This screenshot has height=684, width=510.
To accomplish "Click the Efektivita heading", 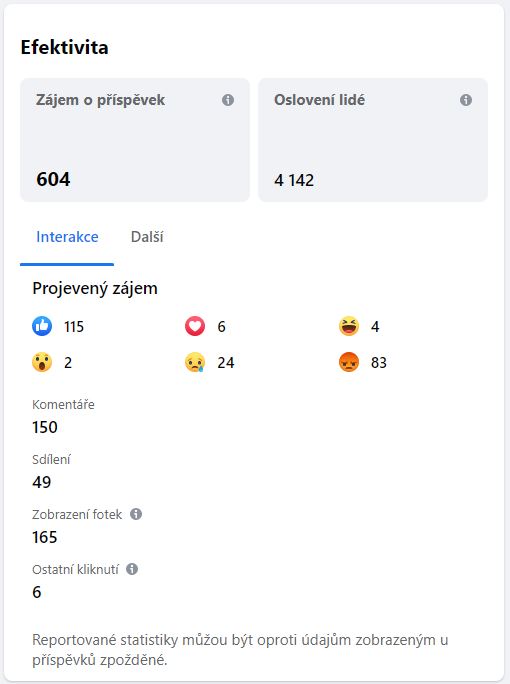I will pos(65,47).
